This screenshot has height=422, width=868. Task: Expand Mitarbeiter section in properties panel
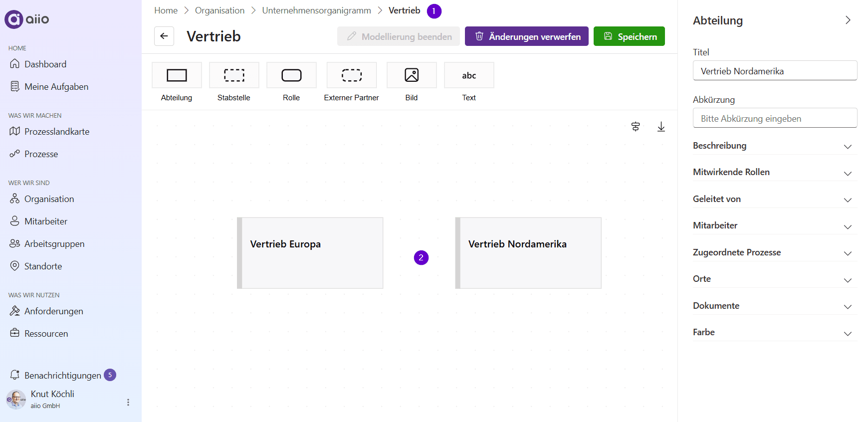[775, 225]
